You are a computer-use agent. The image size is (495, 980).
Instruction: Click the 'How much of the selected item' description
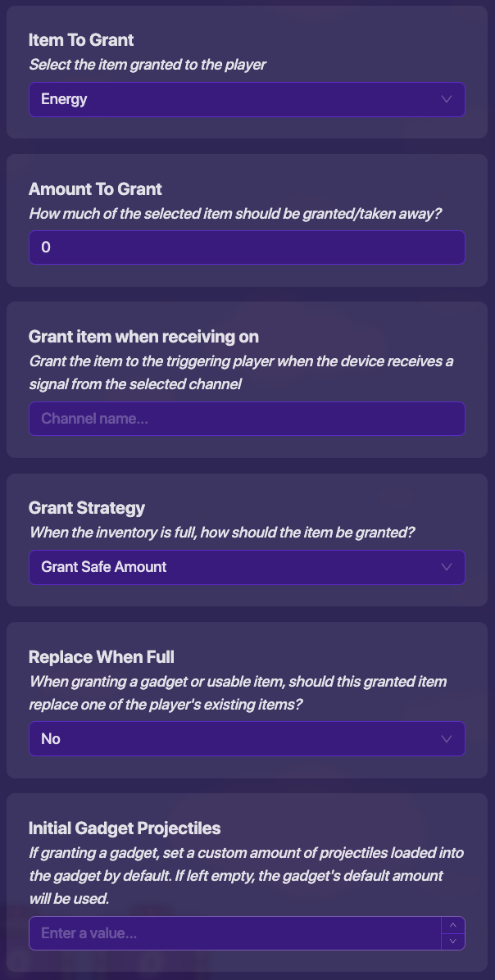(234, 213)
